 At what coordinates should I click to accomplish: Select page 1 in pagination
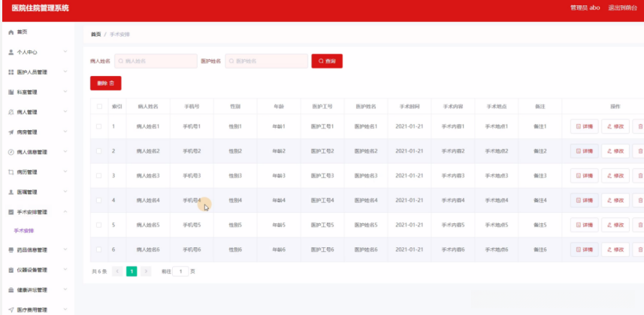pyautogui.click(x=132, y=271)
